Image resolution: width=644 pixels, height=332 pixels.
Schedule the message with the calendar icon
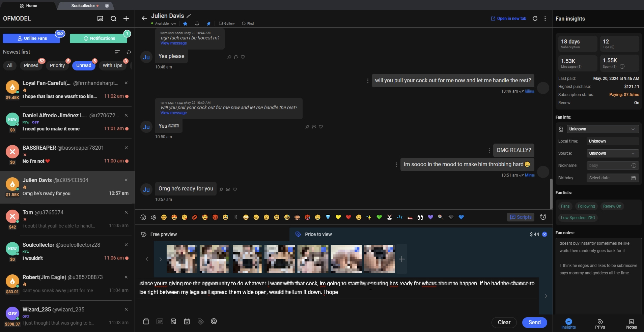[187, 321]
